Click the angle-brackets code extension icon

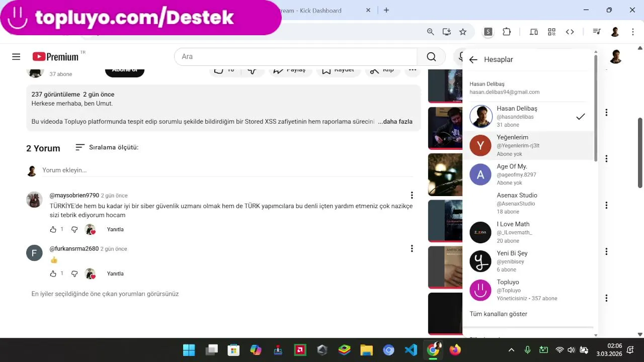coord(570,32)
